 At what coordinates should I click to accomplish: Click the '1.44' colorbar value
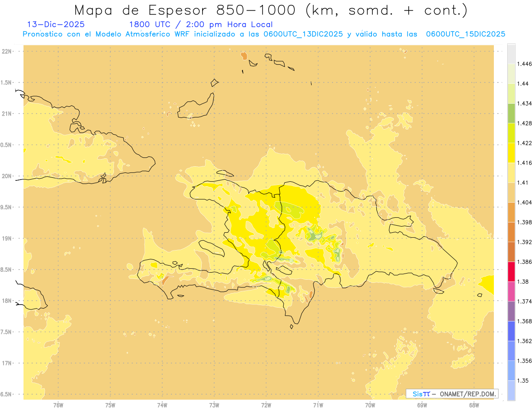[523, 84]
